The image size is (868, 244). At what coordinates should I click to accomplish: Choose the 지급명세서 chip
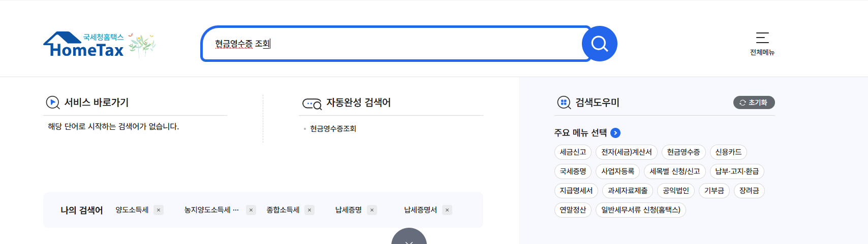point(576,191)
